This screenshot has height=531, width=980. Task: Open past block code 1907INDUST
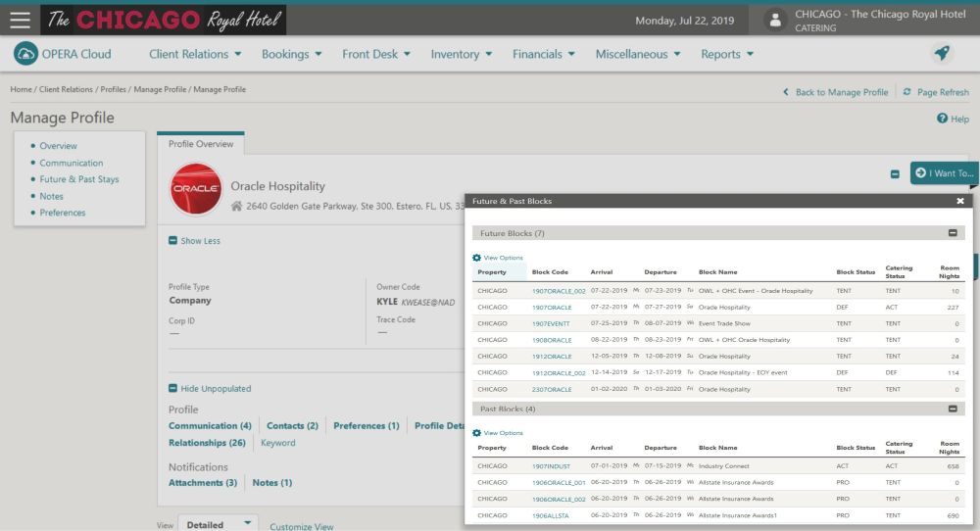click(x=551, y=466)
